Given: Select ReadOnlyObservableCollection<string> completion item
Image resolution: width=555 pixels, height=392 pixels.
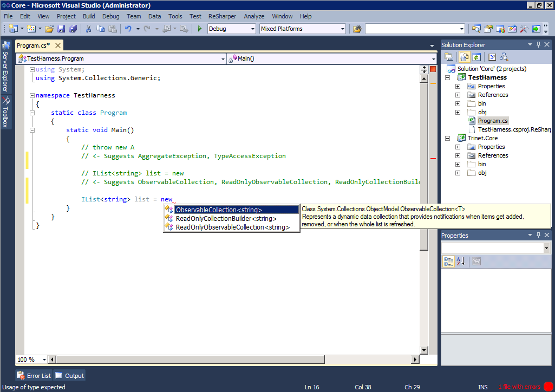Looking at the screenshot, I should coord(232,227).
